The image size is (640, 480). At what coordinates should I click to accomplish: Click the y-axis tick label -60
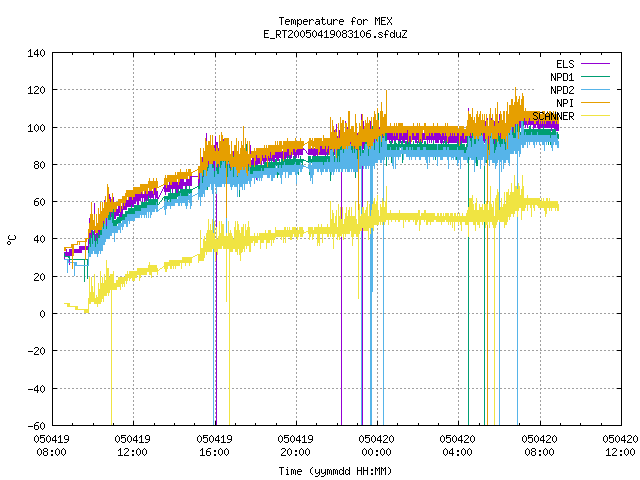pyautogui.click(x=36, y=426)
